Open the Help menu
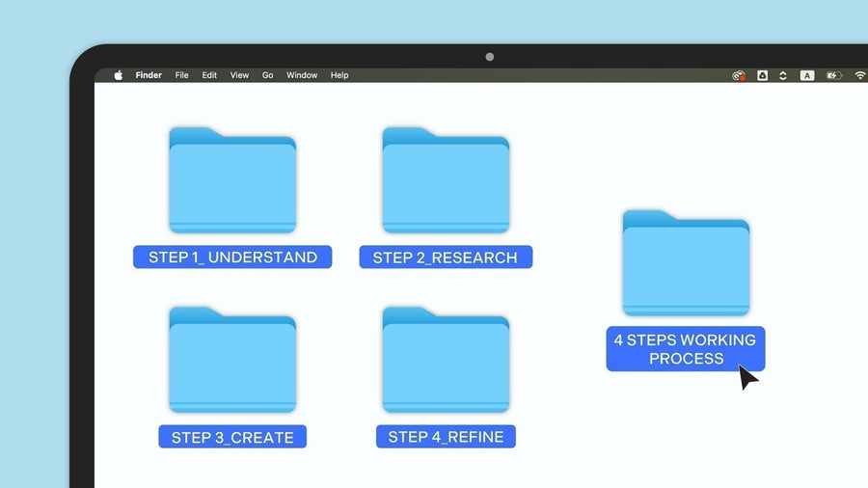The width and height of the screenshot is (868, 488). click(339, 75)
